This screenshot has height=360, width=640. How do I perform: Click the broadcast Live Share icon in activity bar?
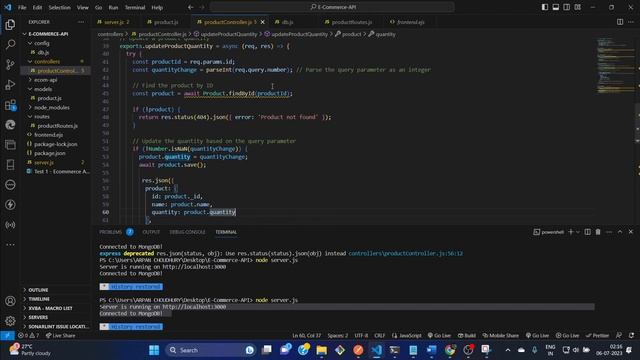point(10,224)
